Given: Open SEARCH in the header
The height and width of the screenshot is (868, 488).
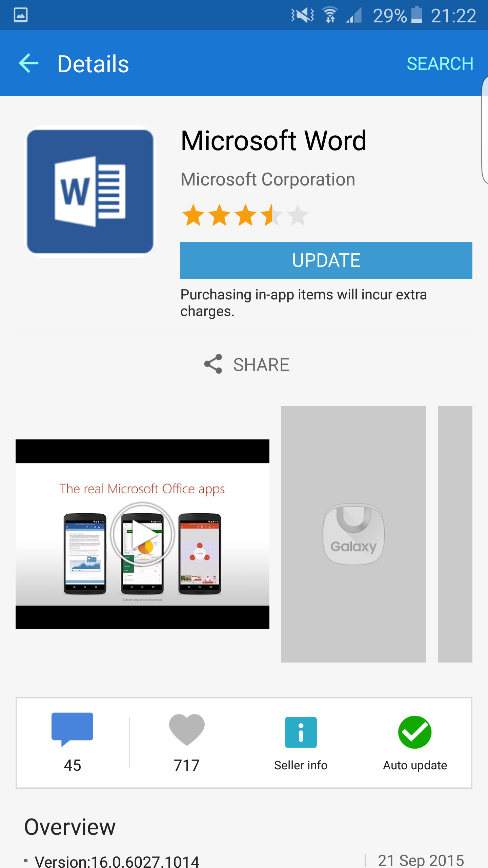Looking at the screenshot, I should pyautogui.click(x=440, y=64).
